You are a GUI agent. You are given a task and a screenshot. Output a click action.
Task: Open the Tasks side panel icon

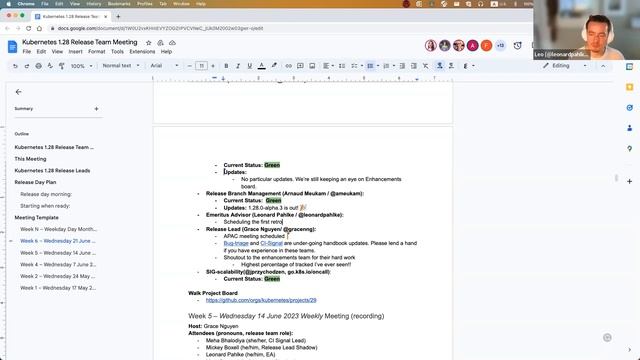tap(629, 108)
